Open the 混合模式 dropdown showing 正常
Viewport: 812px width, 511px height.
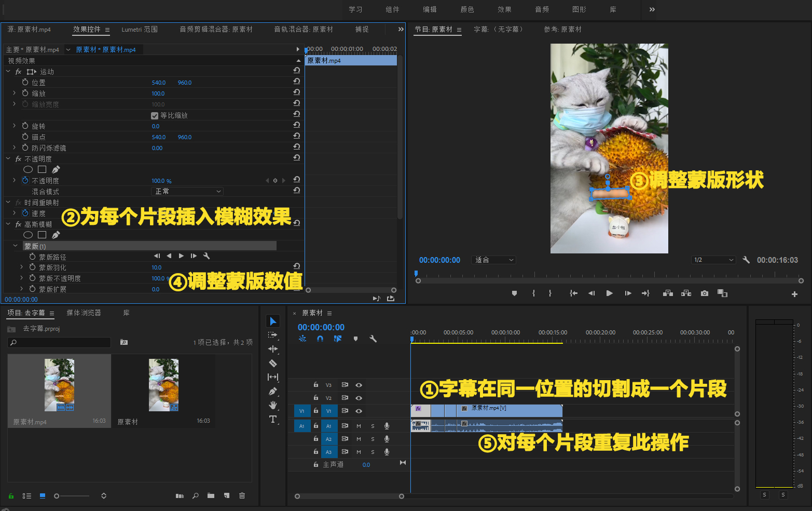pyautogui.click(x=187, y=191)
